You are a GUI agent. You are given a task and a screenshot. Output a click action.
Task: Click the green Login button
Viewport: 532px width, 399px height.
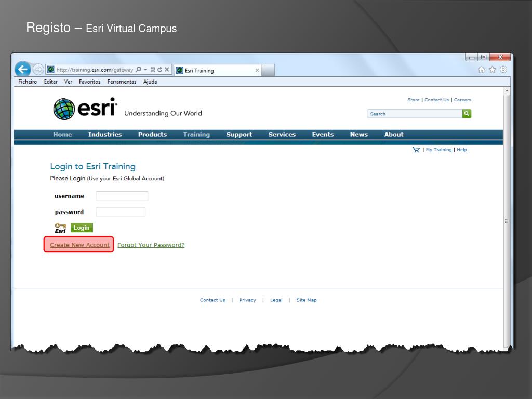pos(82,228)
